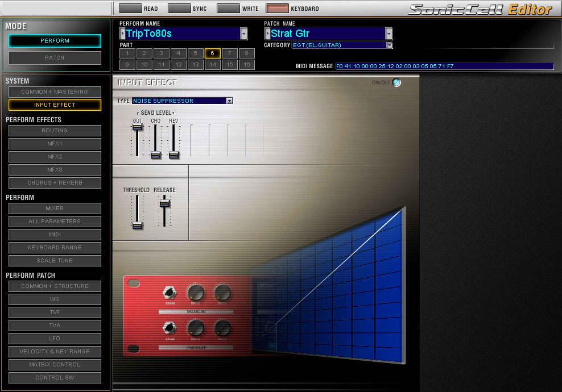
Task: Open SCALE TUNE page
Action: (55, 261)
